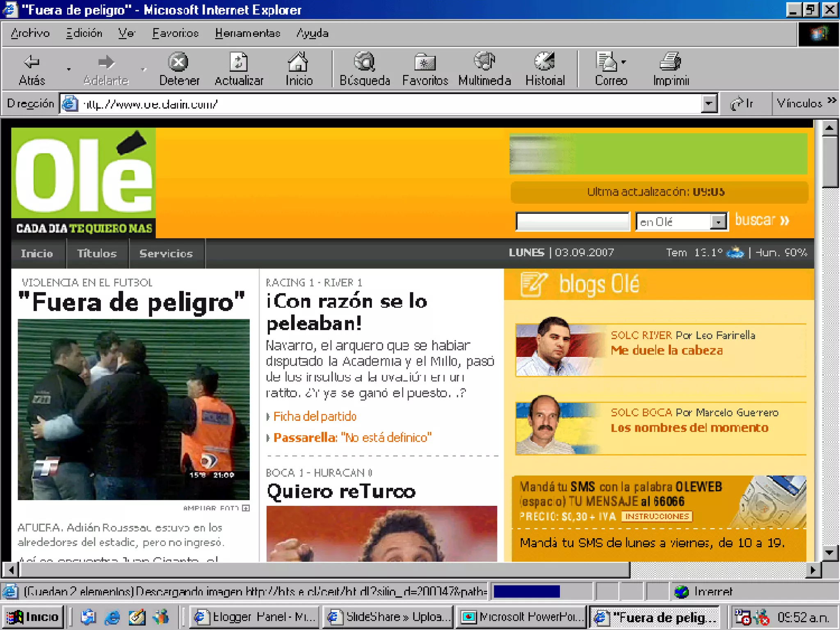Open the Herramientas menu
The width and height of the screenshot is (840, 630).
248,33
